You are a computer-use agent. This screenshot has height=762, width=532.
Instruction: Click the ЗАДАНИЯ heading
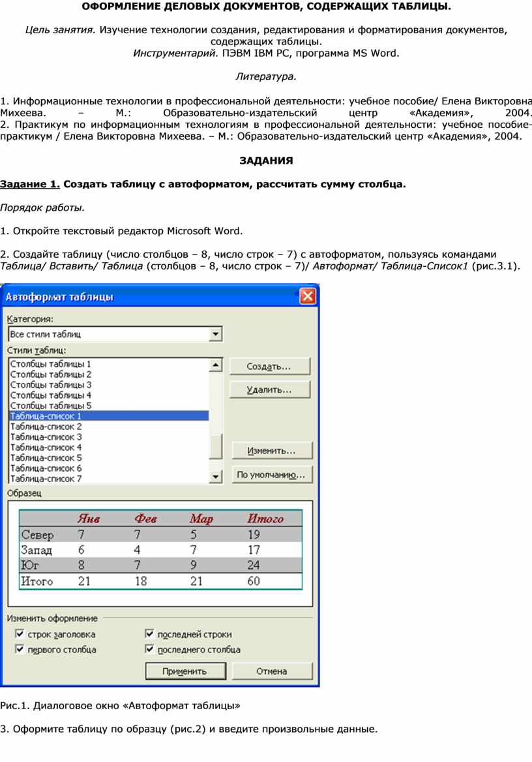[x=266, y=161]
